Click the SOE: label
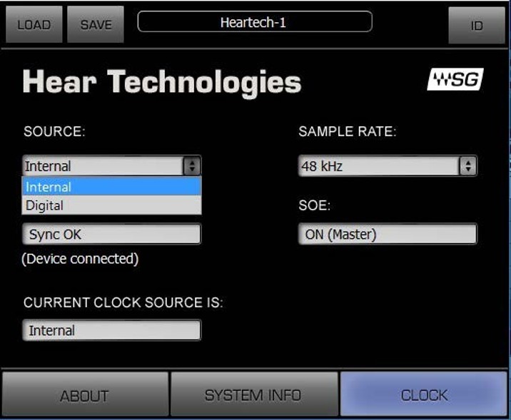511x420 pixels. (x=315, y=205)
